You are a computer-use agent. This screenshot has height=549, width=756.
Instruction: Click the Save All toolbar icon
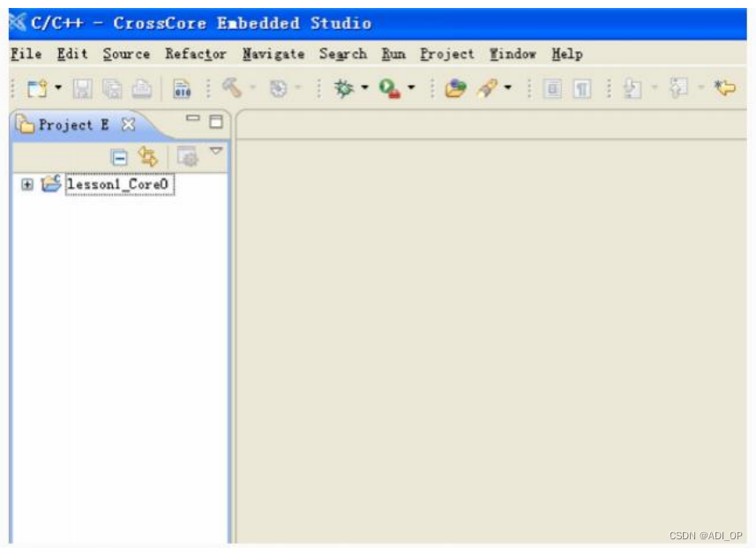(x=112, y=89)
